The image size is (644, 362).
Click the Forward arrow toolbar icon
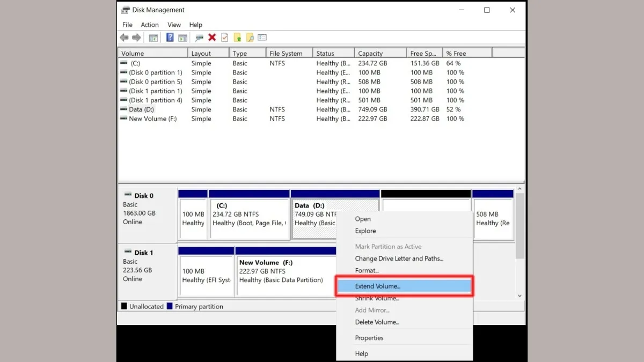(136, 38)
